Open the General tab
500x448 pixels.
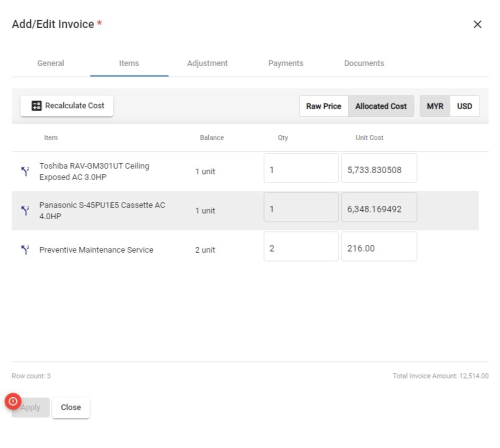(x=50, y=63)
